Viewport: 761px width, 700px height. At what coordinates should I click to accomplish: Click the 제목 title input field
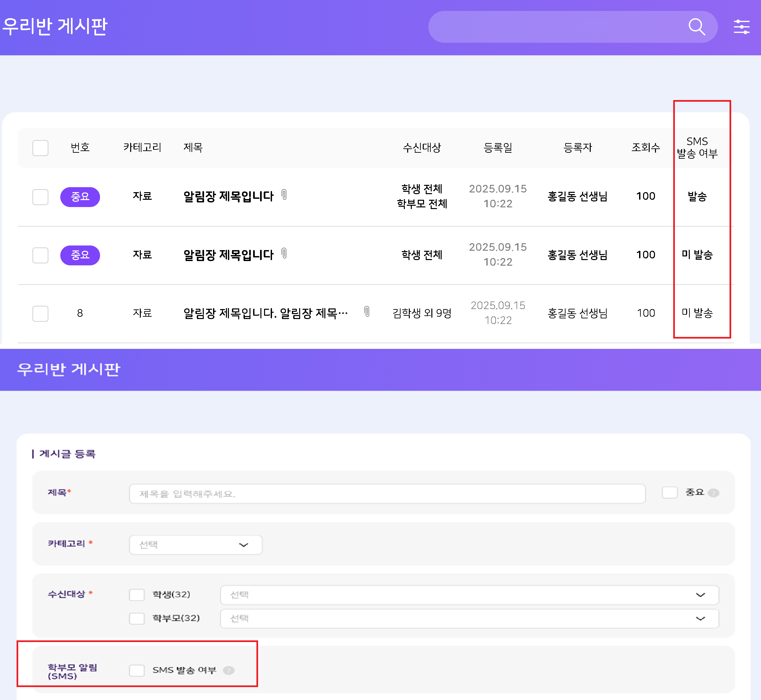coord(387,494)
